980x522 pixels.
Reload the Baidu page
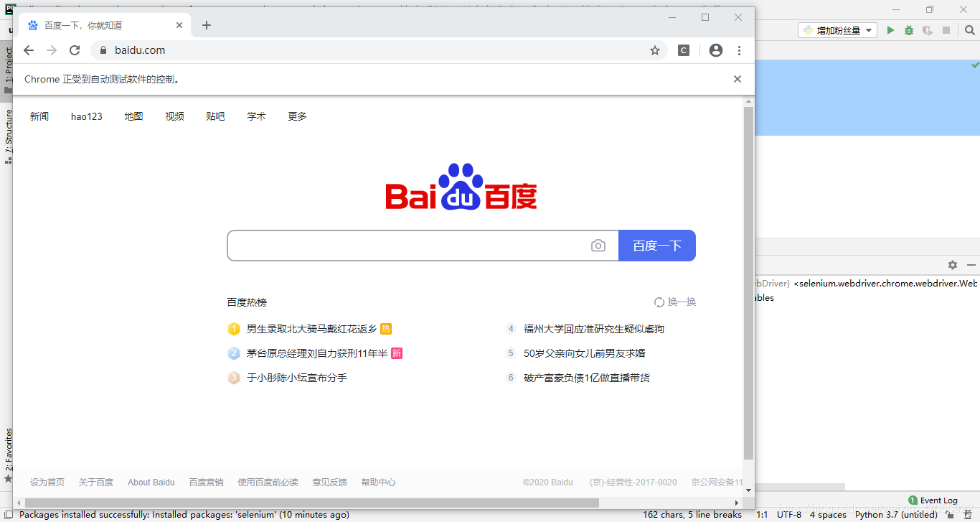click(75, 50)
